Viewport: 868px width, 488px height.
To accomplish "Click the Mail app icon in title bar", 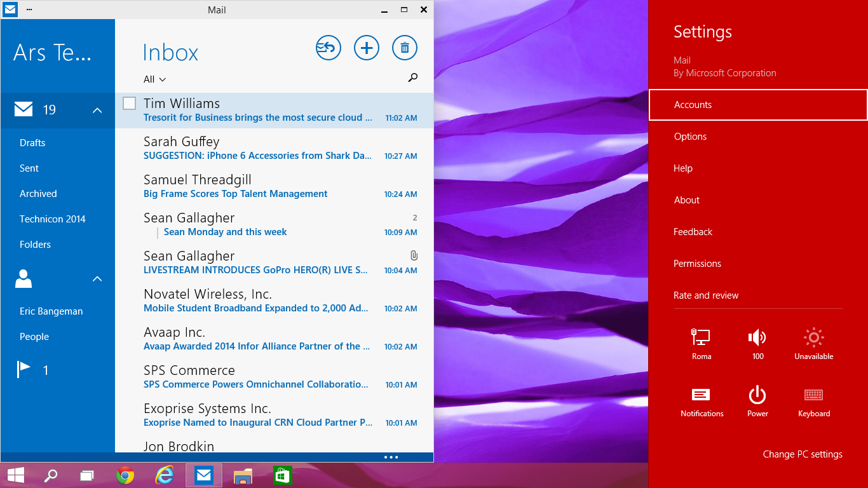I will [x=10, y=10].
